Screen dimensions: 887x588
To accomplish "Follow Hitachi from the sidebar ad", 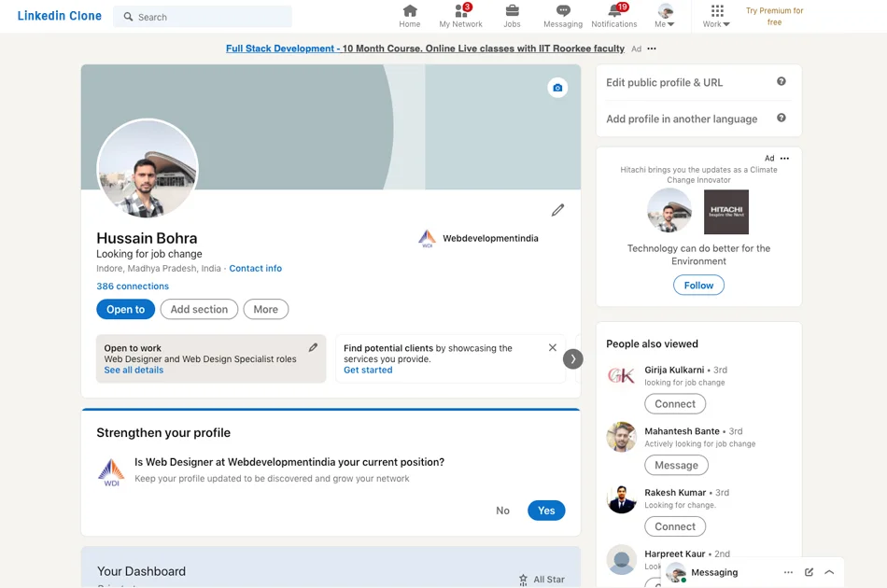I will 697,285.
